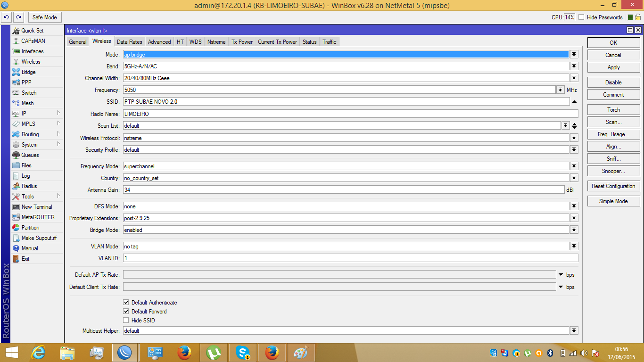Enable the Hide SSID checkbox
This screenshot has width=644, height=362.
click(126, 321)
